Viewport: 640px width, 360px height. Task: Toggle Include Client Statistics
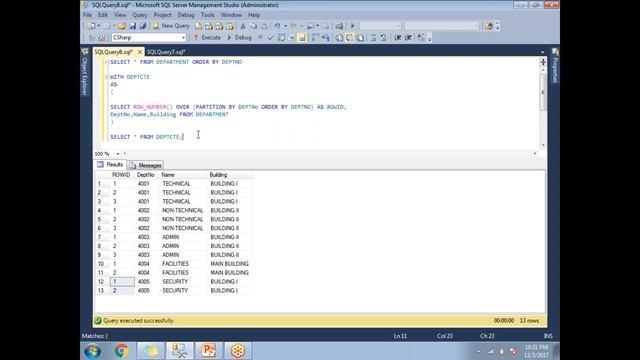[326, 38]
